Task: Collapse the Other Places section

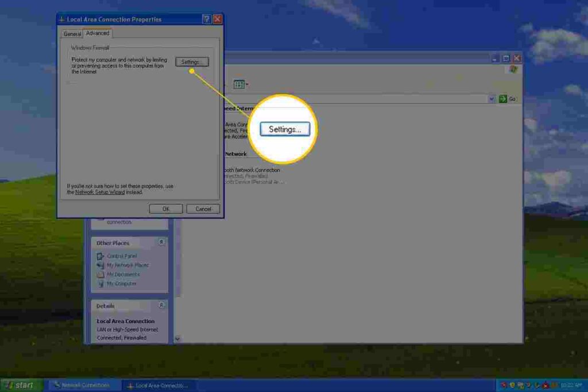Action: (x=161, y=243)
